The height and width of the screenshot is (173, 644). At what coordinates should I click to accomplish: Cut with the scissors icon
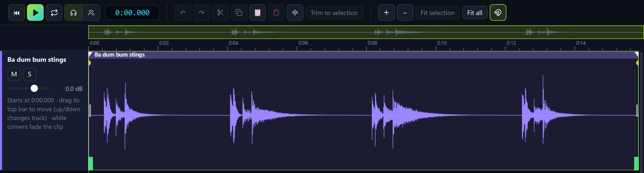[x=220, y=12]
